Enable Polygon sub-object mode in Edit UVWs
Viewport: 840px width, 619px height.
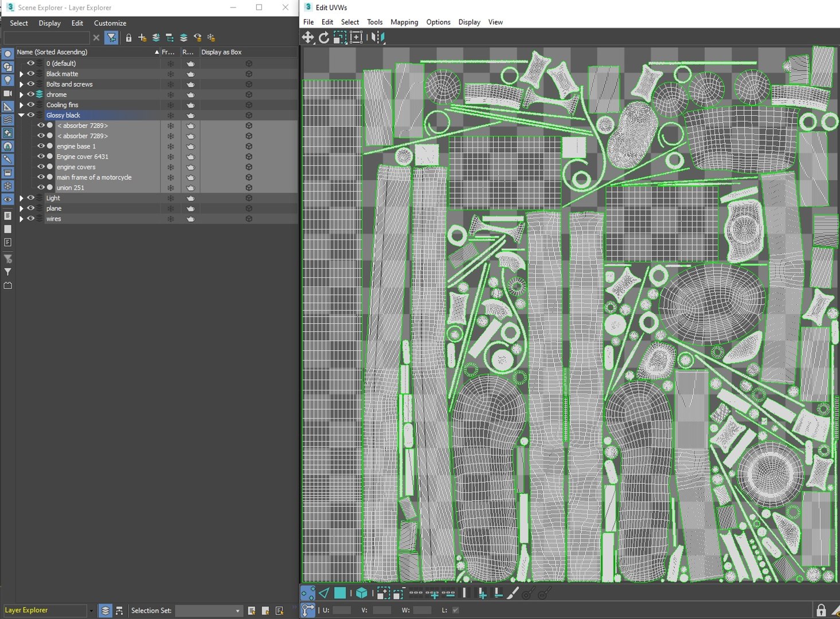(340, 593)
